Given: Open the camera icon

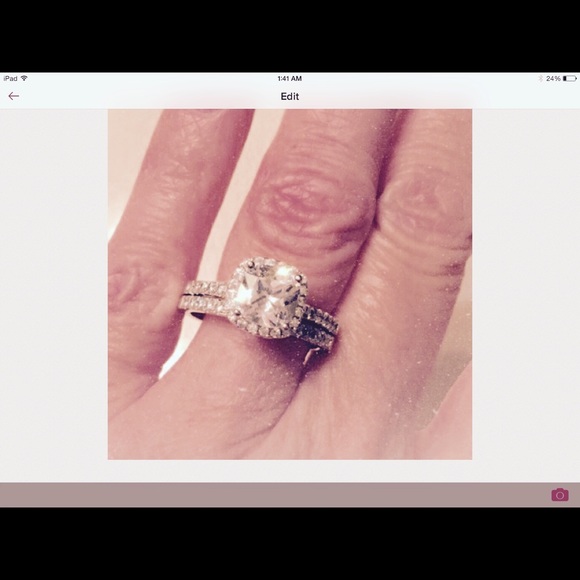Looking at the screenshot, I should point(560,495).
